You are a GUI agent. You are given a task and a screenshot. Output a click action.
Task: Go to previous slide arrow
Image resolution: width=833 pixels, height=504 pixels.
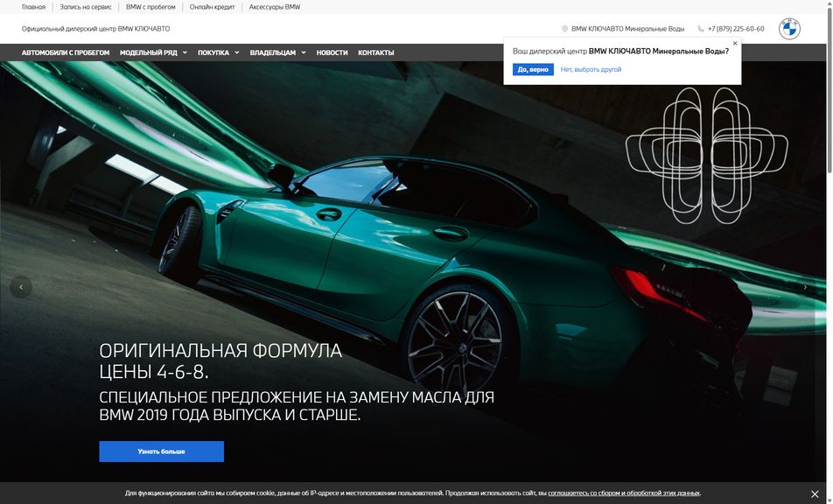pos(21,287)
